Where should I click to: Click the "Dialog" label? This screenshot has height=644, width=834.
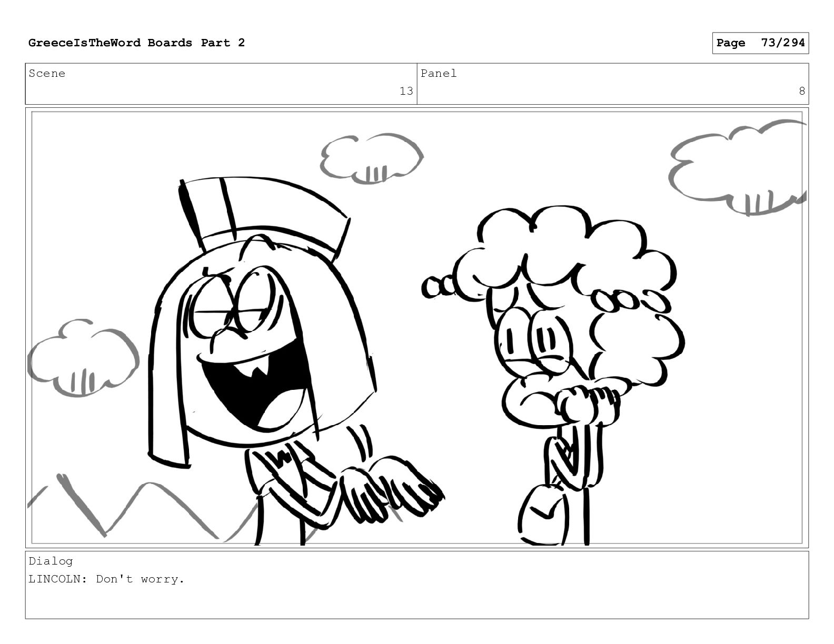coord(51,561)
